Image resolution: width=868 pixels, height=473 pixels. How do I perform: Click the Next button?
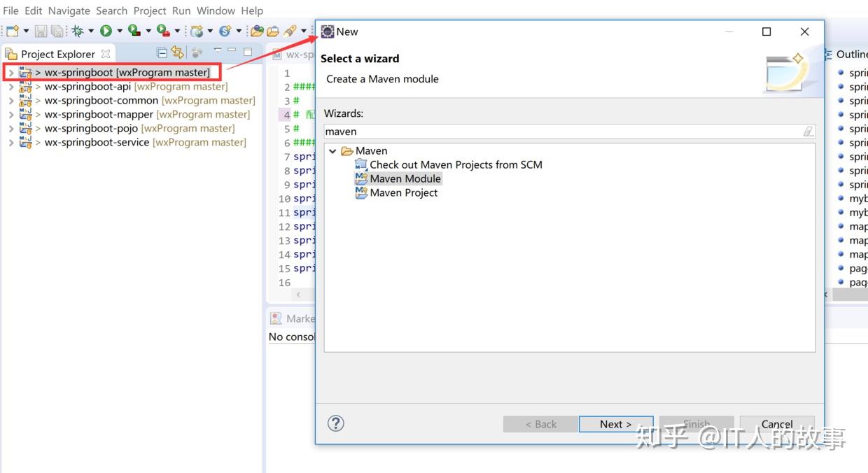coord(616,424)
